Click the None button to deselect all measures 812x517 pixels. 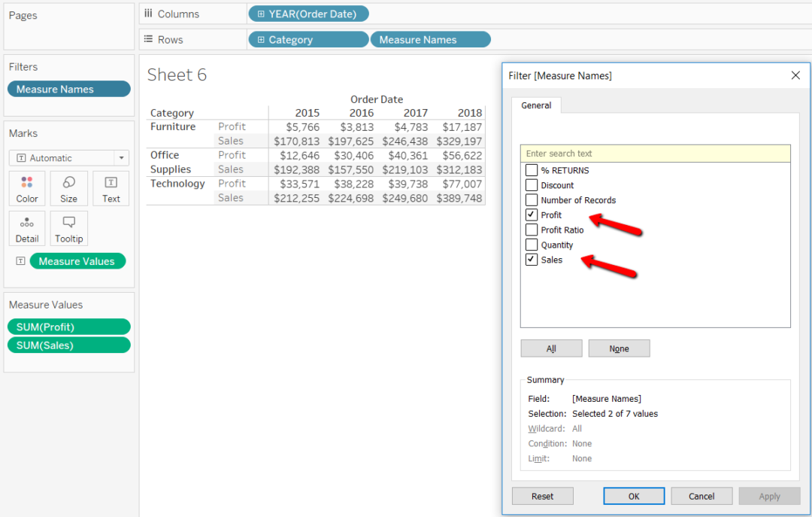point(619,348)
